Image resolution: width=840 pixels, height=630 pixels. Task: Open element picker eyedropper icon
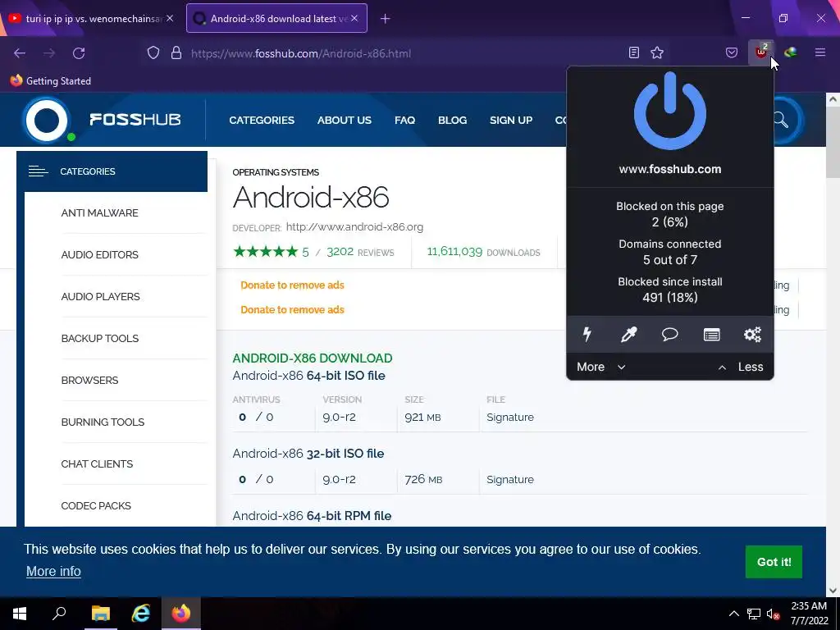click(x=628, y=335)
